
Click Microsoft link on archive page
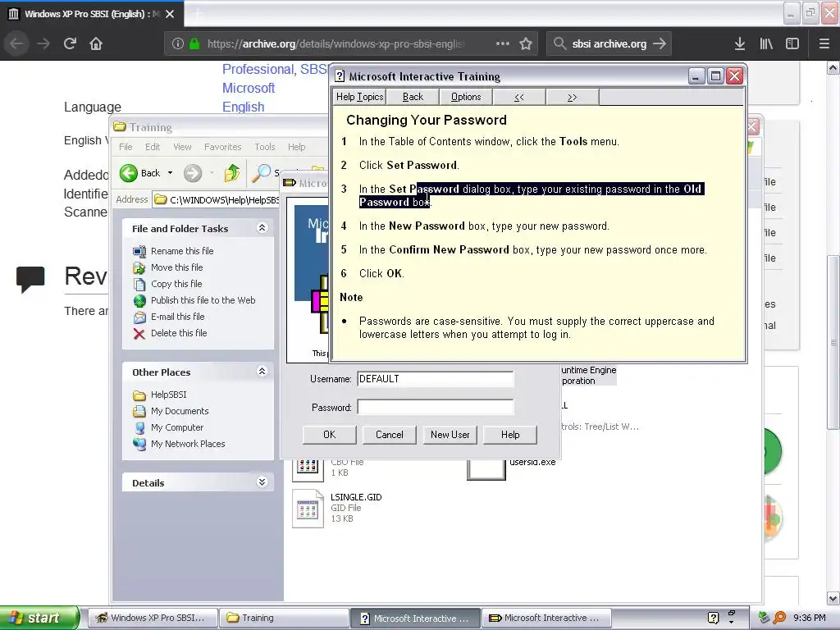249,88
